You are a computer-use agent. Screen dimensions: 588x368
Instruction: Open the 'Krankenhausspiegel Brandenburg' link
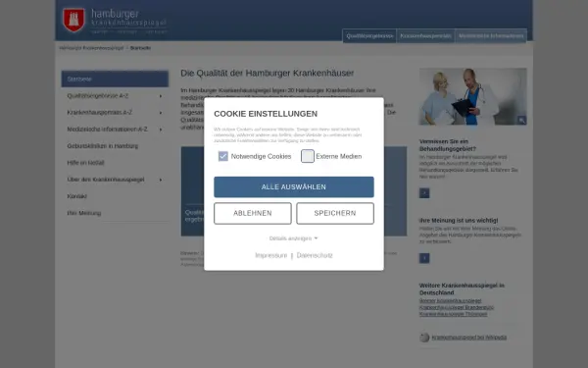(457, 307)
